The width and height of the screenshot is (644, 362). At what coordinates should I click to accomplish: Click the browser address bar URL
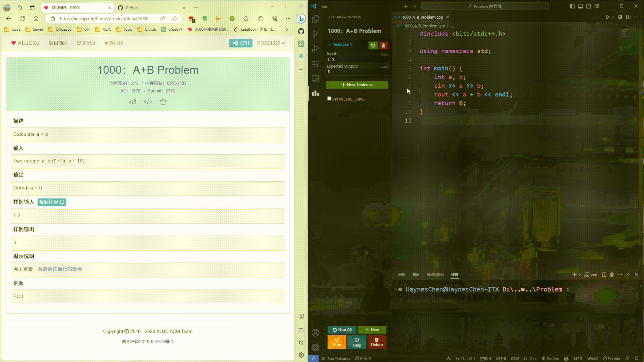104,19
